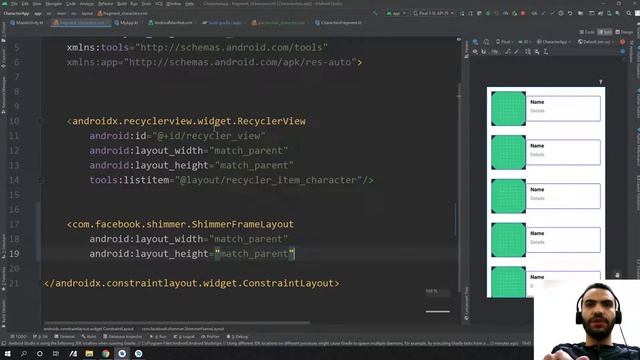
Task: Open the File menu
Action: point(14,4)
